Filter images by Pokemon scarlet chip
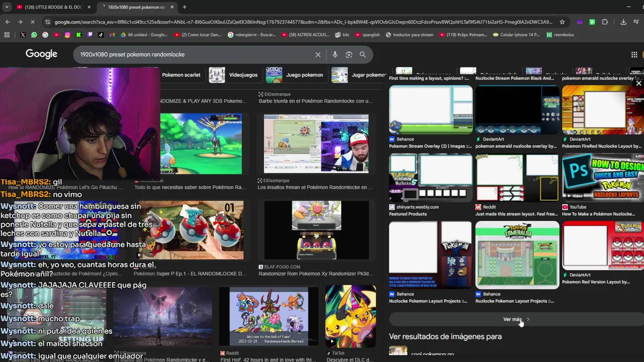This screenshot has width=644, height=362. coord(181,75)
